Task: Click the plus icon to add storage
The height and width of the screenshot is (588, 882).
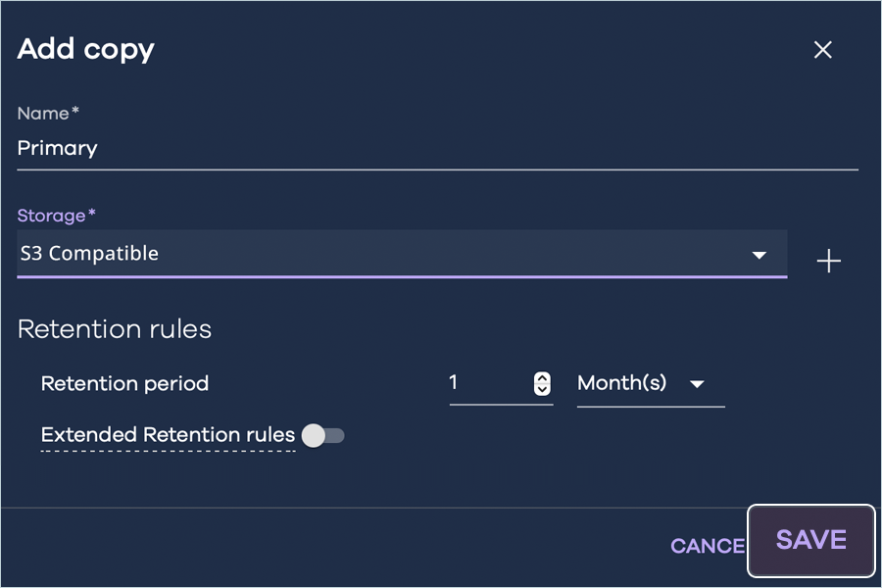Action: tap(829, 261)
